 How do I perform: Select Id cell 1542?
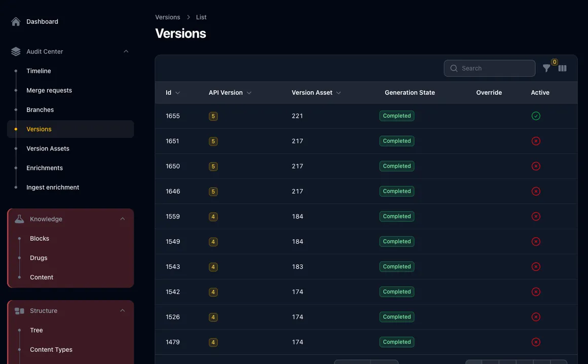point(173,292)
